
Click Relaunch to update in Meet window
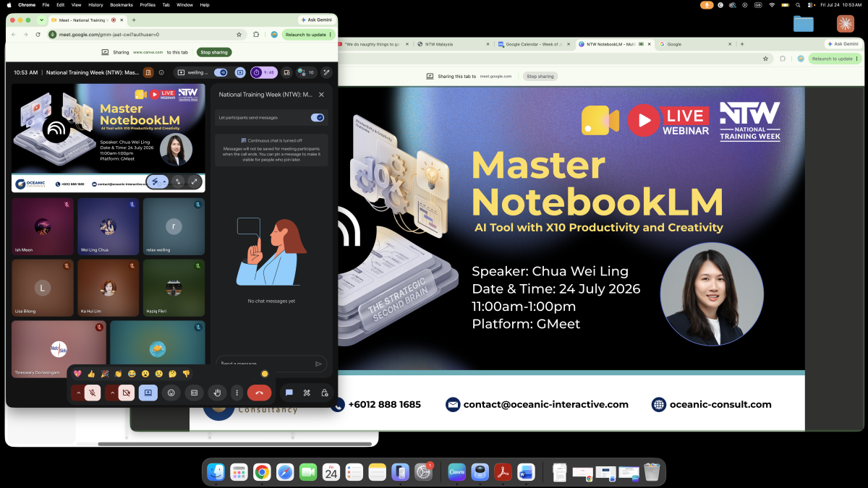(x=309, y=34)
